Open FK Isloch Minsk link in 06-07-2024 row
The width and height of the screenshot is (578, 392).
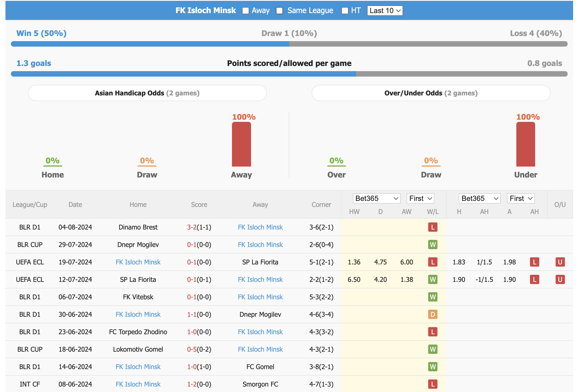(x=260, y=297)
